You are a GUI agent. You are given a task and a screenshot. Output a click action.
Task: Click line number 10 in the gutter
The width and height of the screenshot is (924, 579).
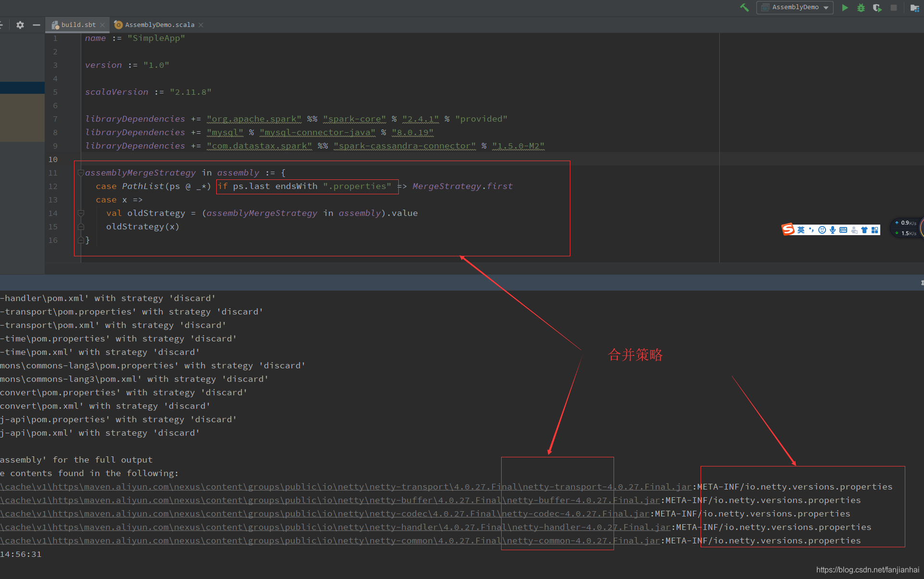53,159
